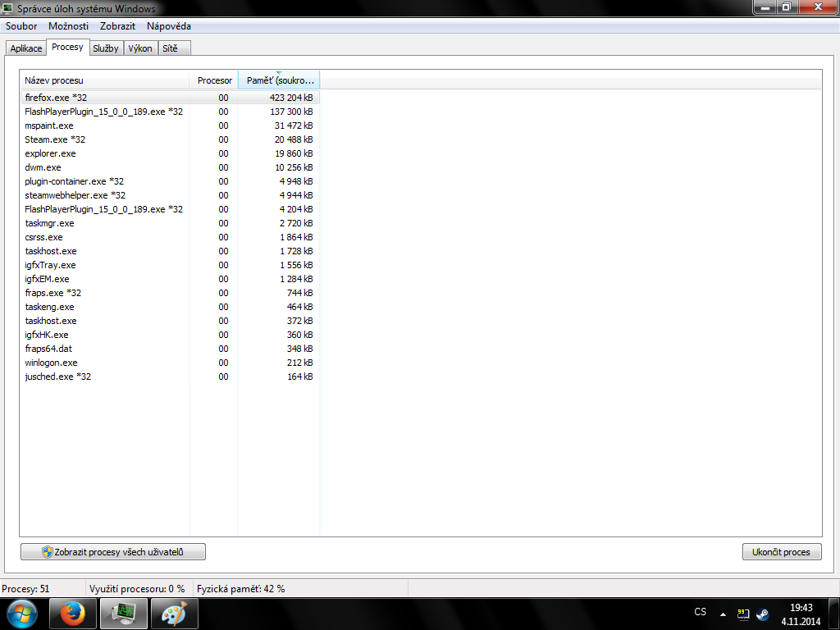Select the igfxEM.exe process

click(170, 279)
